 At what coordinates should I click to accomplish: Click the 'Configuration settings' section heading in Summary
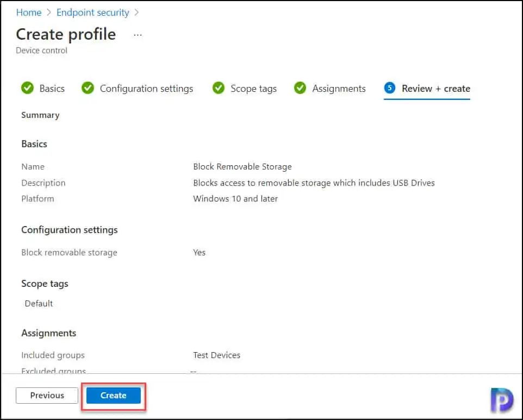pyautogui.click(x=70, y=230)
